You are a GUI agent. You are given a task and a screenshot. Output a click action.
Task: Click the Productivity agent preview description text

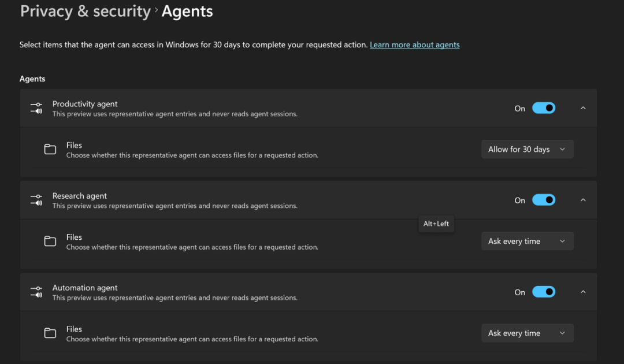coord(175,114)
